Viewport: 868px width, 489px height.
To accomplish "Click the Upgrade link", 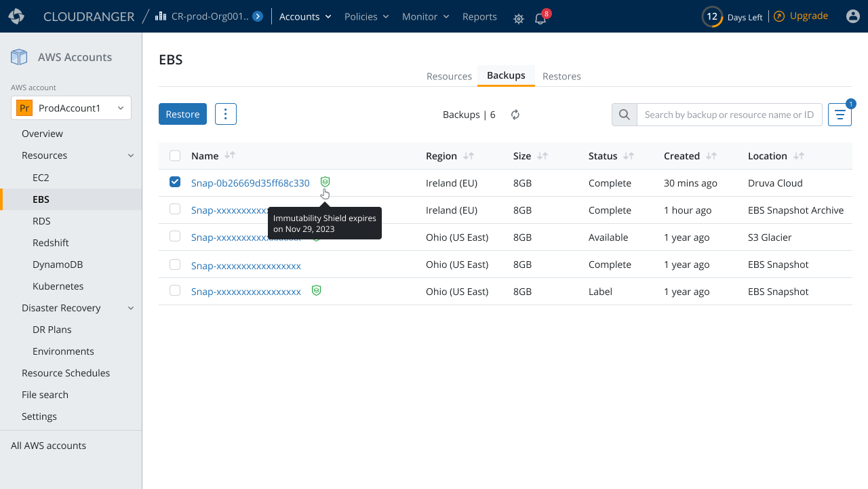I will (801, 16).
